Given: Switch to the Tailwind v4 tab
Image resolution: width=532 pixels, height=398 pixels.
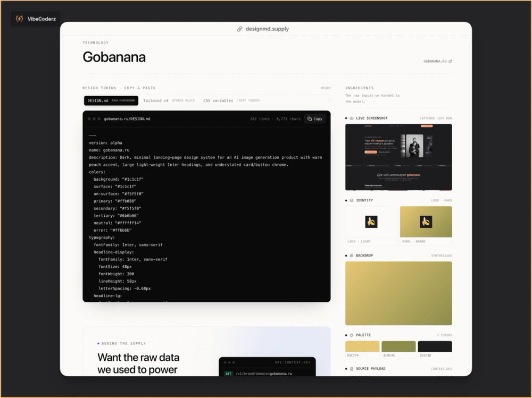Looking at the screenshot, I should click(x=169, y=100).
